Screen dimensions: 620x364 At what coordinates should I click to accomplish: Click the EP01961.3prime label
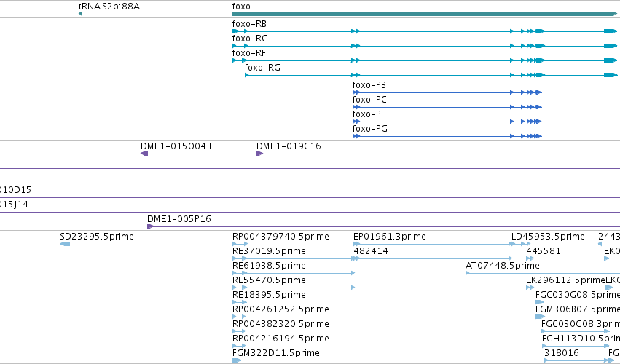coord(390,237)
